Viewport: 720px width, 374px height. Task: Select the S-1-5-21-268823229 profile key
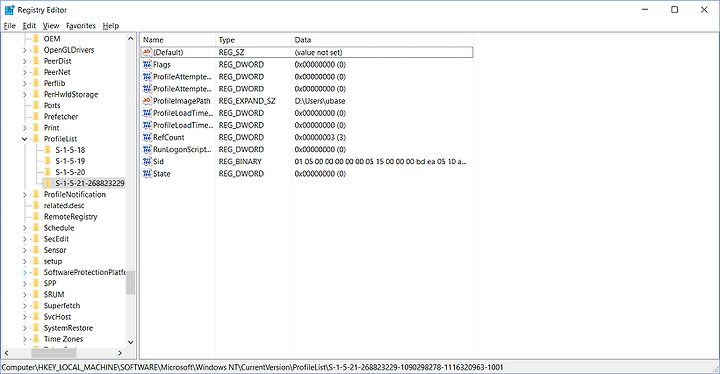pos(90,183)
